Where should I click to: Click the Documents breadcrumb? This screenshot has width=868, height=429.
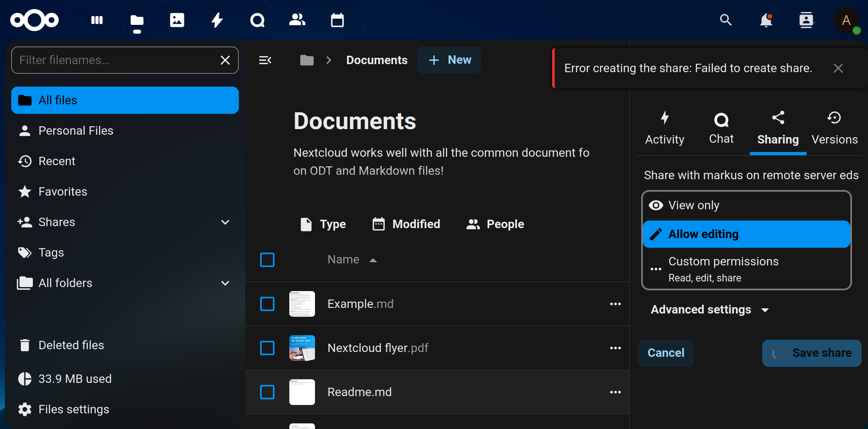pyautogui.click(x=377, y=60)
